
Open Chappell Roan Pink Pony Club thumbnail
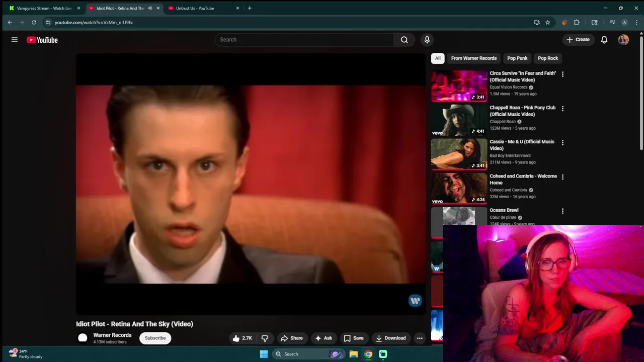[459, 120]
